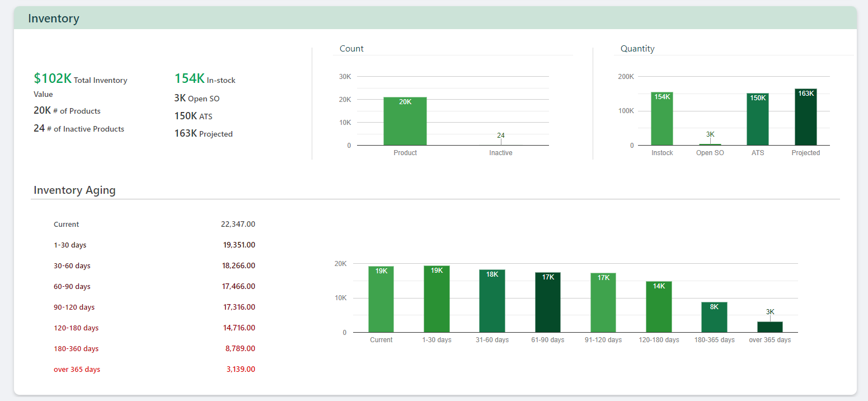Viewport: 868px width, 401px height.
Task: Click the 120-180 days aging bar
Action: (x=659, y=306)
